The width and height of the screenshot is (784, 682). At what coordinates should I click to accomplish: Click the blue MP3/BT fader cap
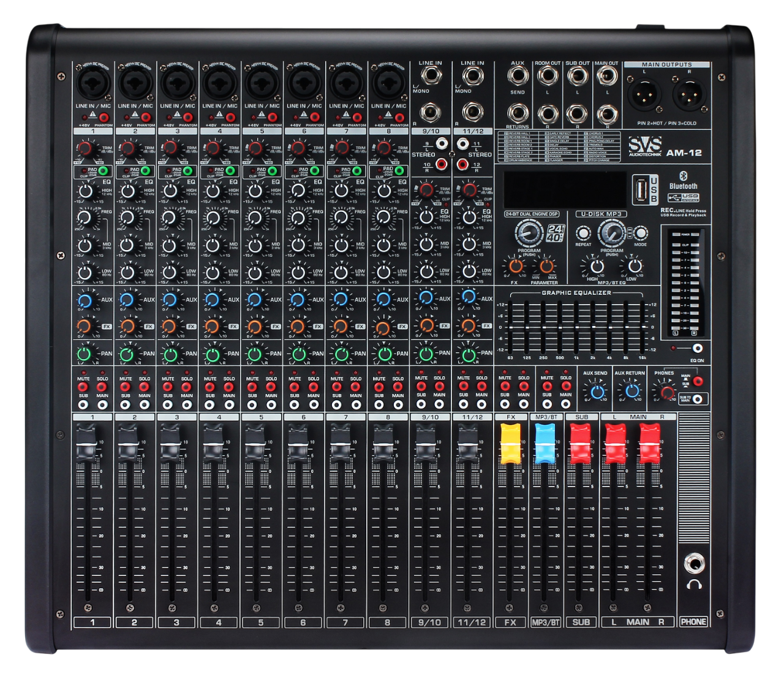point(545,443)
